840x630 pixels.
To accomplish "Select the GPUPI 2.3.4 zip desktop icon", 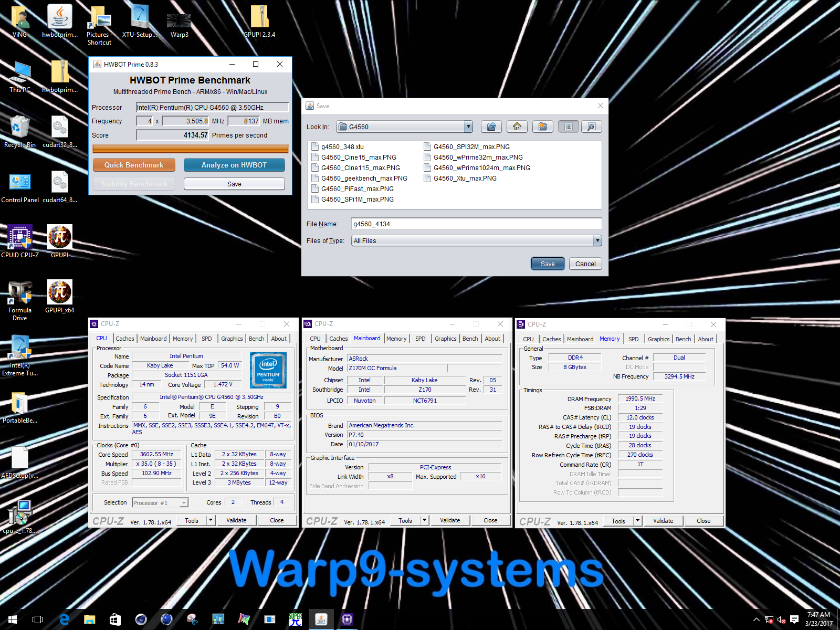I will click(259, 22).
